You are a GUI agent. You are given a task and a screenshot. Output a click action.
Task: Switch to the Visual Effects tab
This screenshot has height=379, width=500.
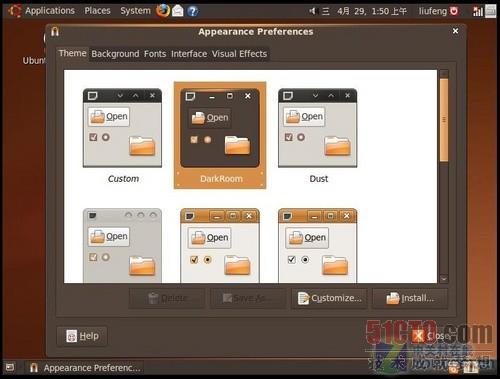click(239, 54)
